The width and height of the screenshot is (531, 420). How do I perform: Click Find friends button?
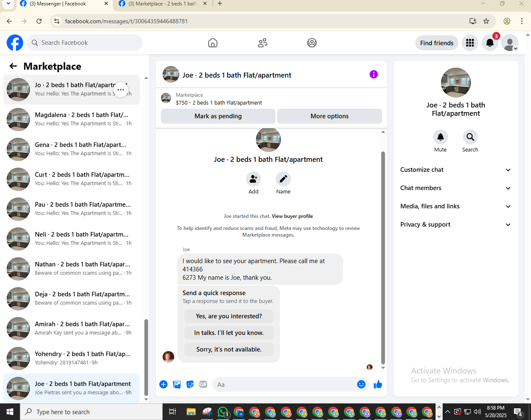(x=437, y=43)
